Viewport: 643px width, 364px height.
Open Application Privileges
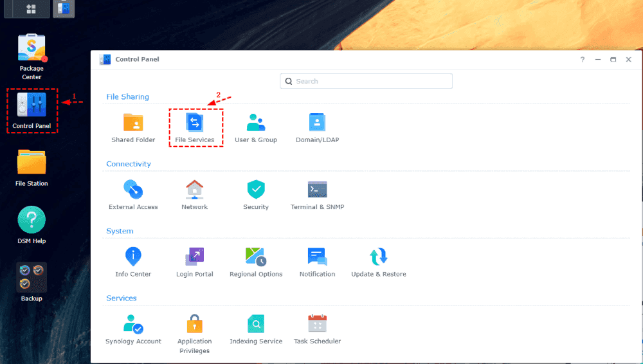click(x=195, y=334)
